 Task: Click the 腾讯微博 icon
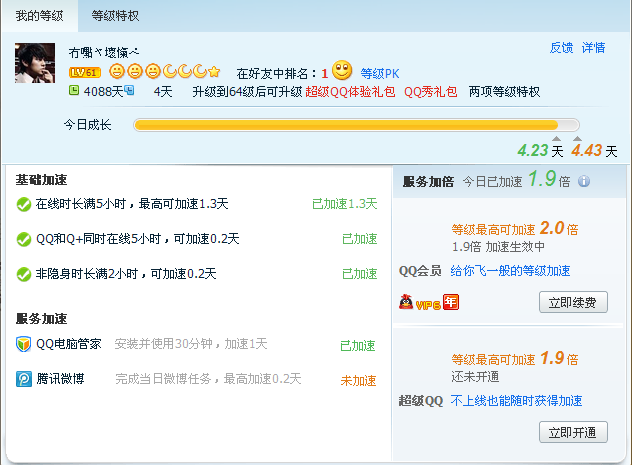pyautogui.click(x=24, y=379)
